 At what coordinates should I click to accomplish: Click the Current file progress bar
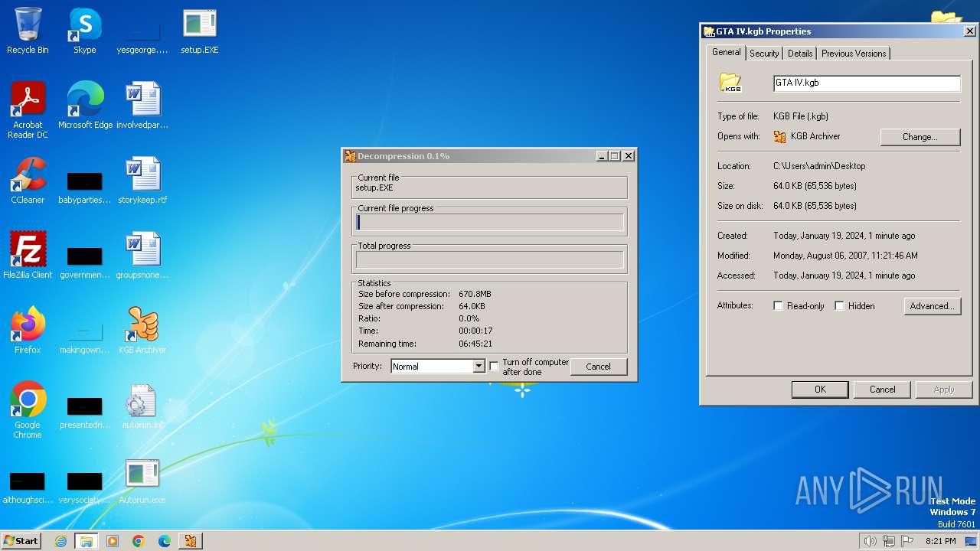tap(490, 223)
